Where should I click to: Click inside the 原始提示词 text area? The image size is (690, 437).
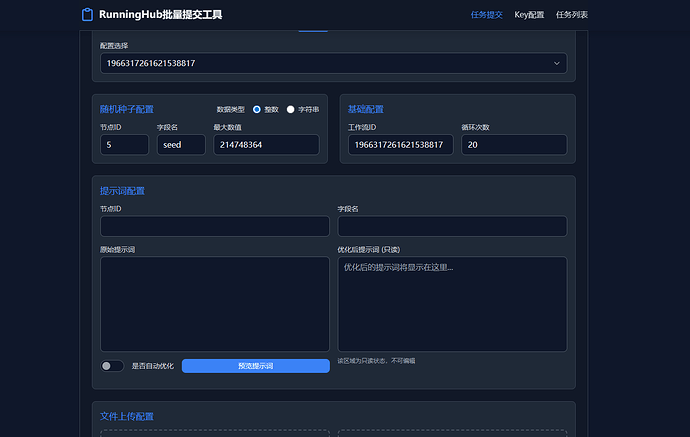click(215, 304)
